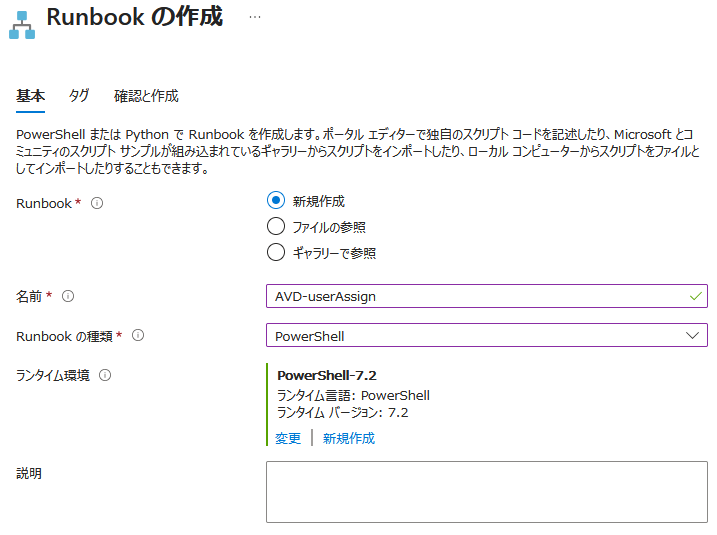This screenshot has height=535, width=717.
Task: Click the chevron arrow on the type dropdown
Action: (693, 335)
